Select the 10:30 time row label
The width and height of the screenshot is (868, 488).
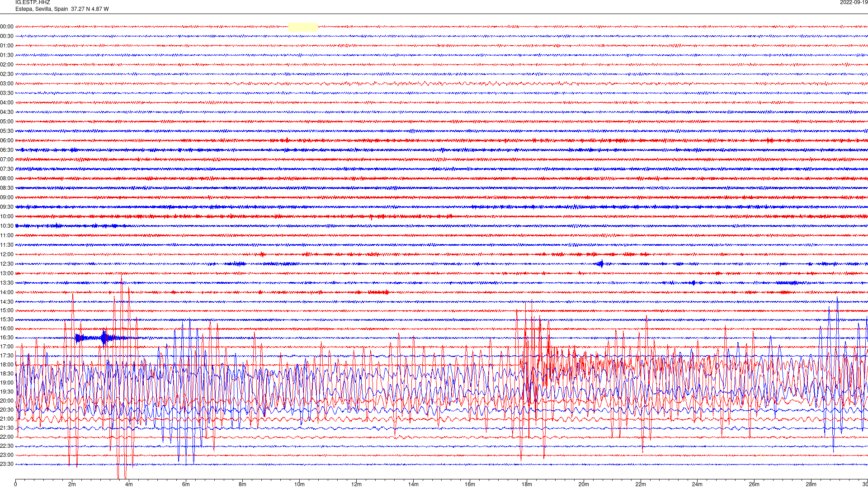pos(7,226)
